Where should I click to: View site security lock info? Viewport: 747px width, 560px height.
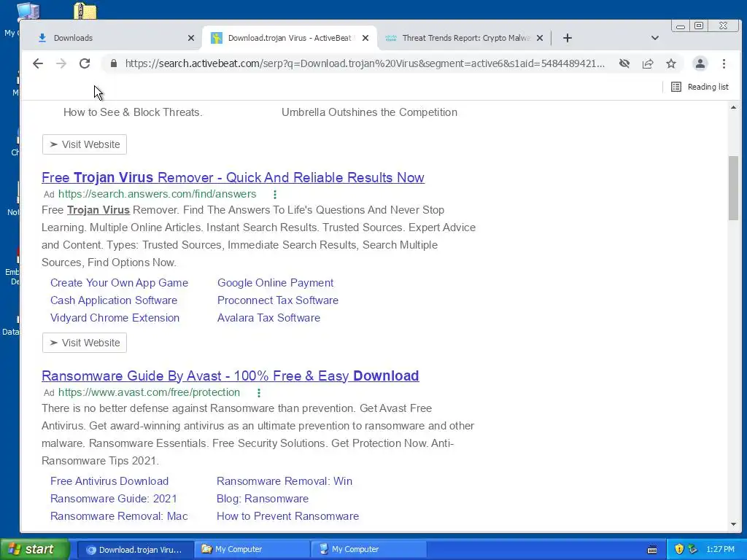[113, 63]
